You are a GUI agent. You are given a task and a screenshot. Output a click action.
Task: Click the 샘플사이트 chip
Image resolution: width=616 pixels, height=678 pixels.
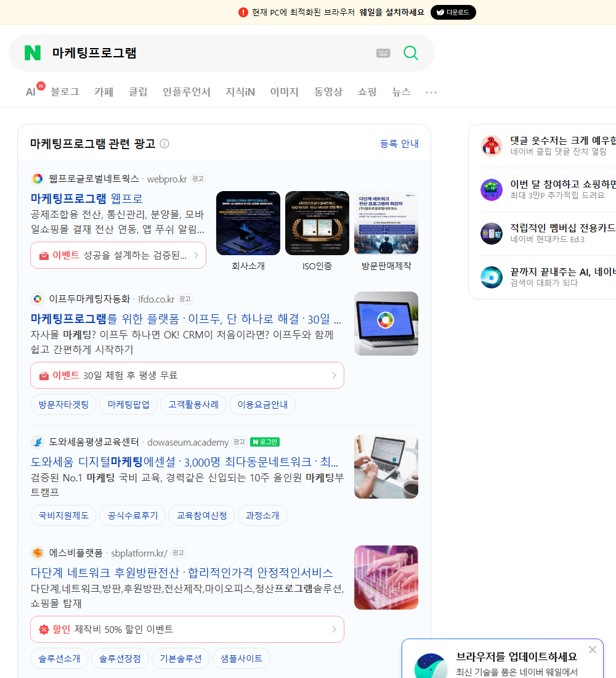(241, 658)
